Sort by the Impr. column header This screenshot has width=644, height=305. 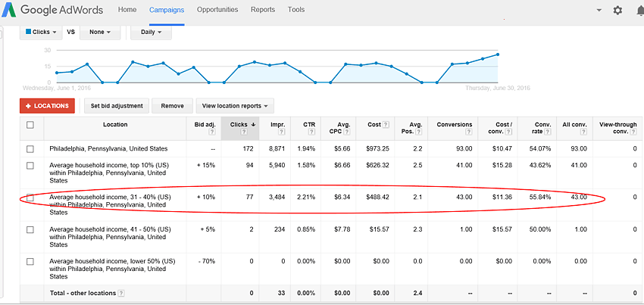278,125
